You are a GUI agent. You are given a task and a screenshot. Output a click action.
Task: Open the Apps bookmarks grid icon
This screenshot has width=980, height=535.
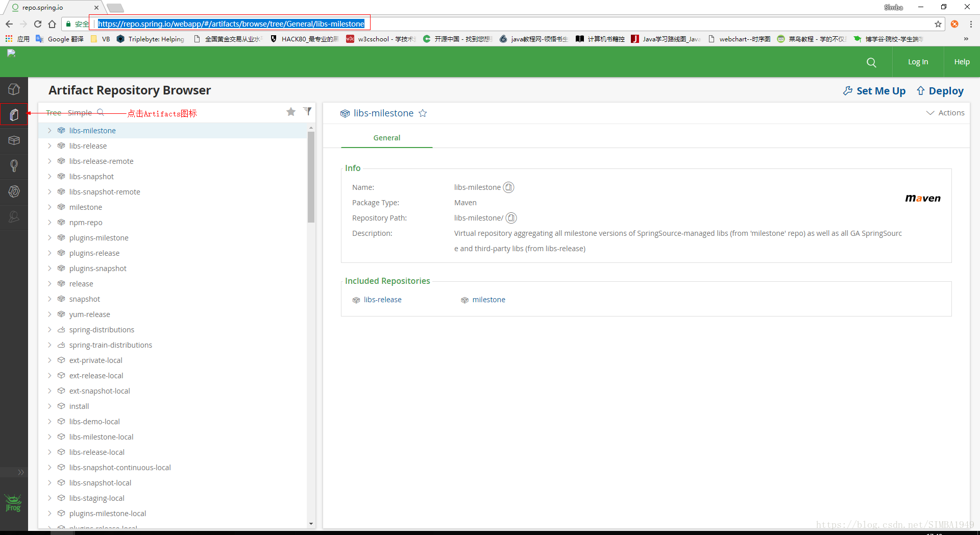pyautogui.click(x=9, y=39)
